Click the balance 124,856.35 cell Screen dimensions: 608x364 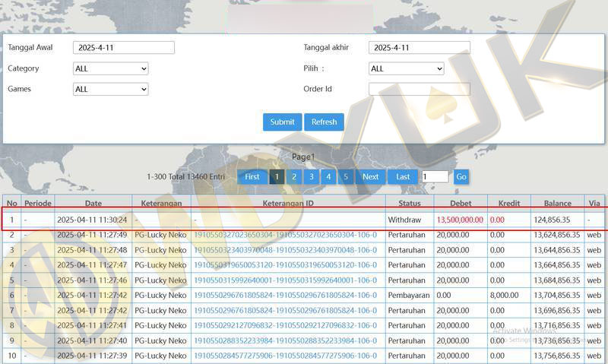click(552, 220)
